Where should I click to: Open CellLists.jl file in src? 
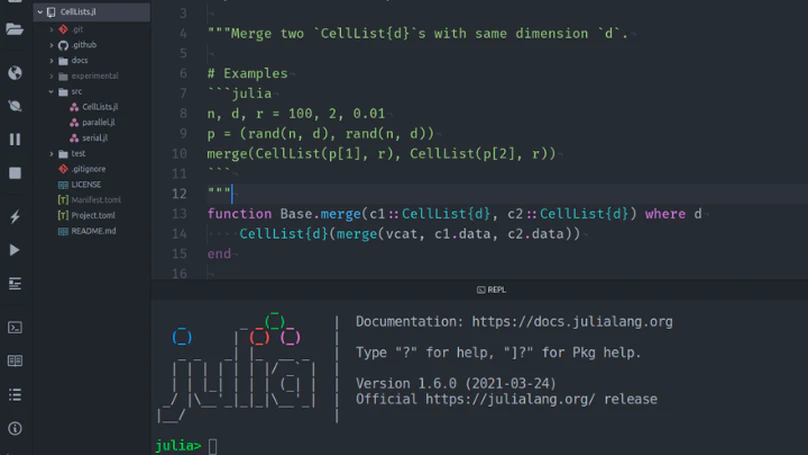pyautogui.click(x=100, y=107)
